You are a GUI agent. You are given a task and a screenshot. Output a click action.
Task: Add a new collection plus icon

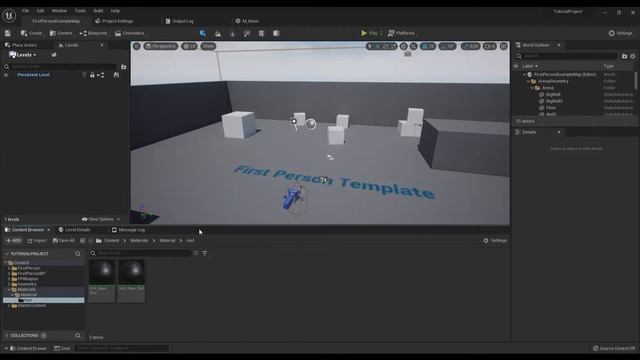click(44, 336)
